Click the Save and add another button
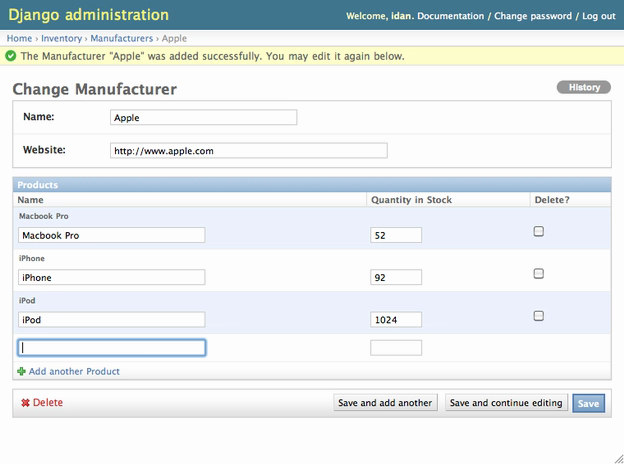The image size is (624, 464). click(x=385, y=403)
